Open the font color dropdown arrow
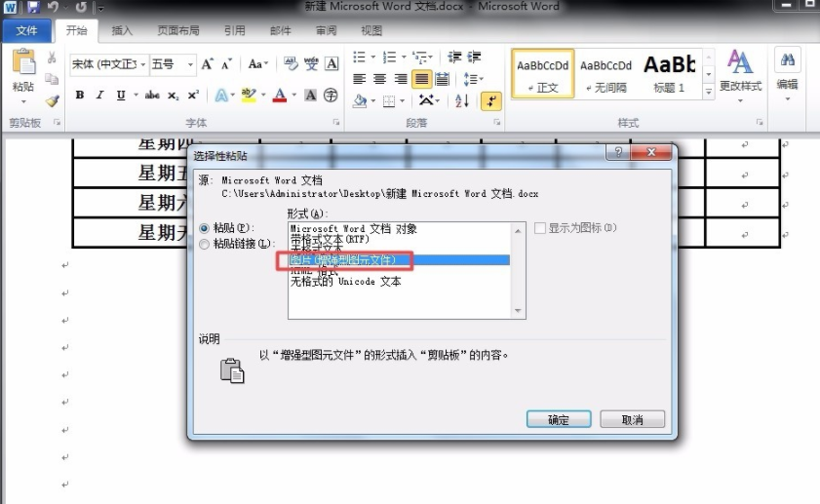The width and height of the screenshot is (820, 504). [x=293, y=96]
